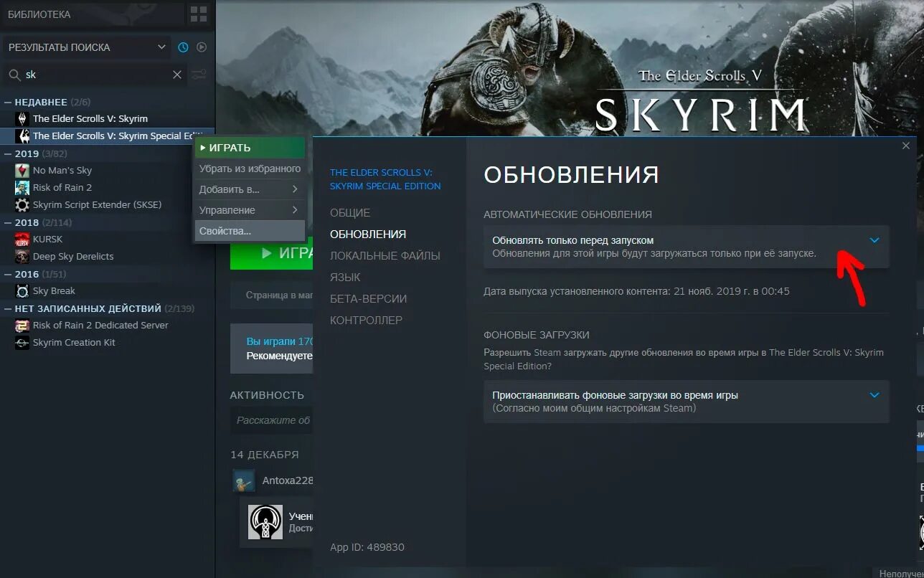Click БИБЛИОТЕКА header
The width and height of the screenshot is (924, 578).
pos(39,14)
